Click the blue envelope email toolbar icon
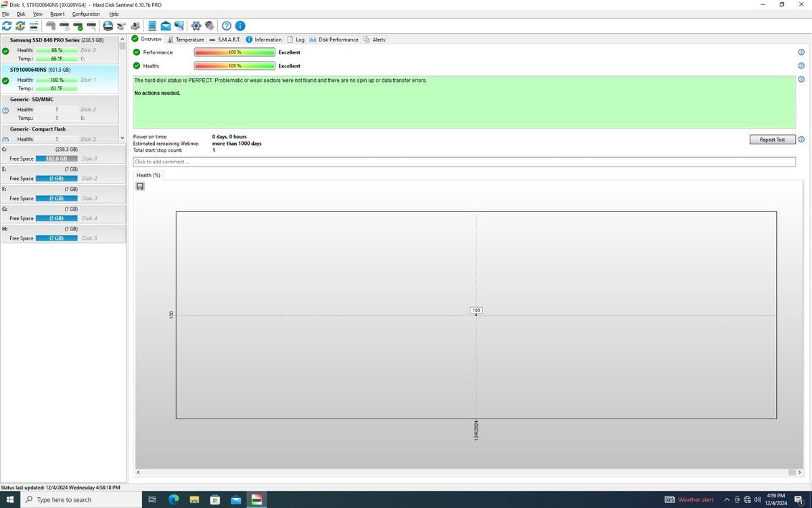This screenshot has width=812, height=508. [x=166, y=26]
